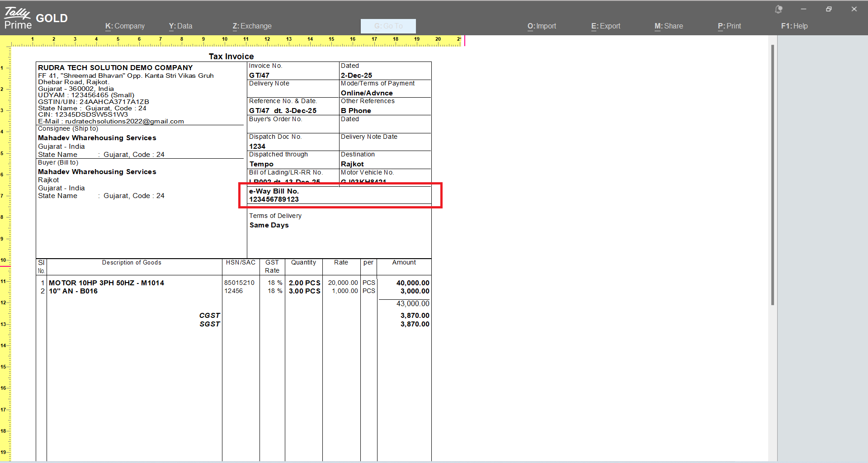868x463 pixels.
Task: Click the e-Way Bill number 123456789123
Action: coord(274,199)
